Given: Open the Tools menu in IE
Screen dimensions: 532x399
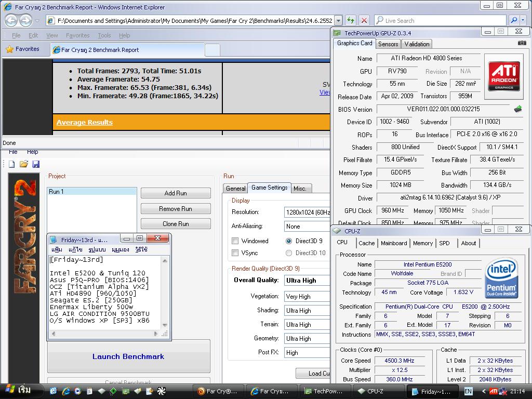Looking at the screenshot, I should (104, 35).
